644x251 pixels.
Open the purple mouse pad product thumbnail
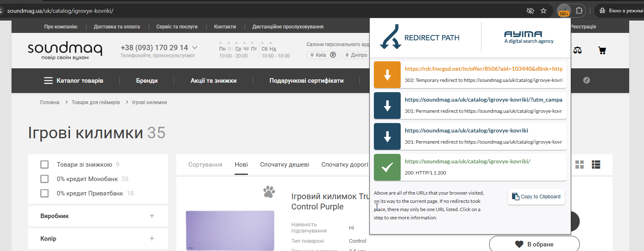(x=230, y=230)
